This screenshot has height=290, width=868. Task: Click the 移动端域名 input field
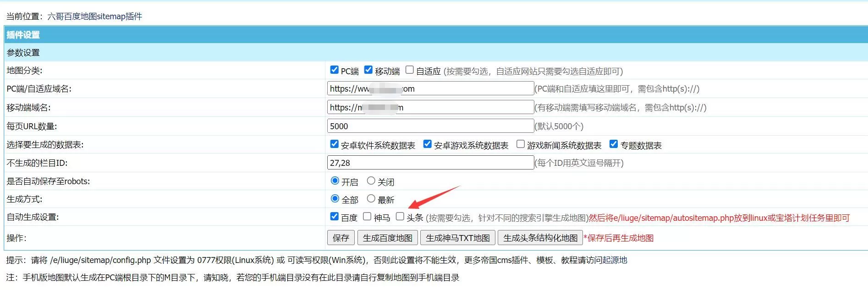coord(430,107)
